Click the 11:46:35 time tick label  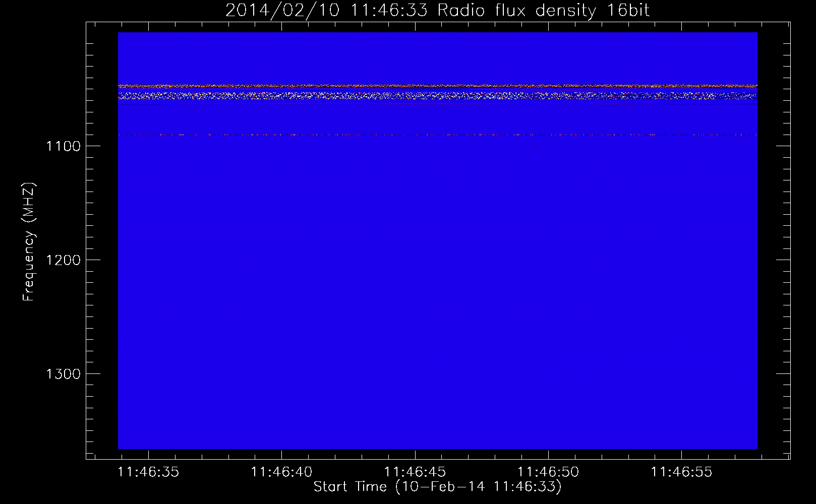point(148,472)
